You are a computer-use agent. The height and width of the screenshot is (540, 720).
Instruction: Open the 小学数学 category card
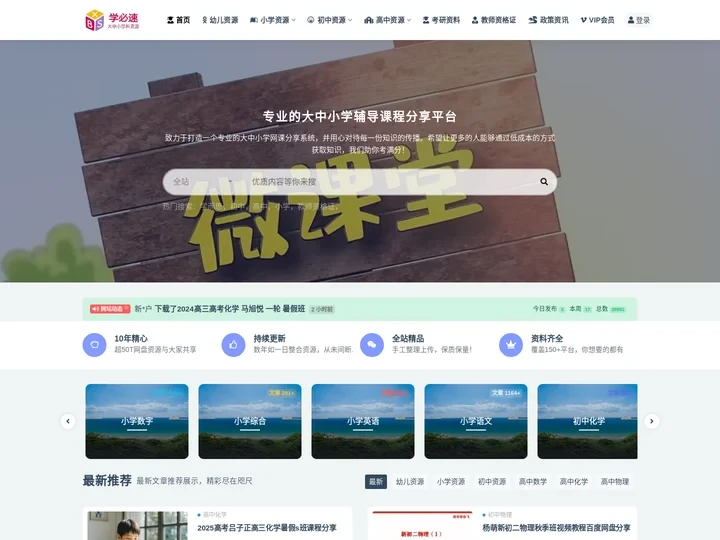(x=137, y=421)
